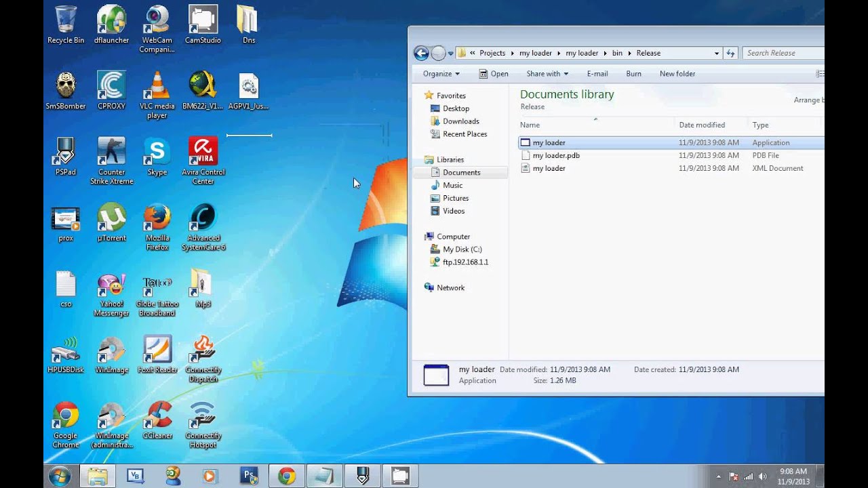Launch Counter Strike Xtreme shortcut

112,161
